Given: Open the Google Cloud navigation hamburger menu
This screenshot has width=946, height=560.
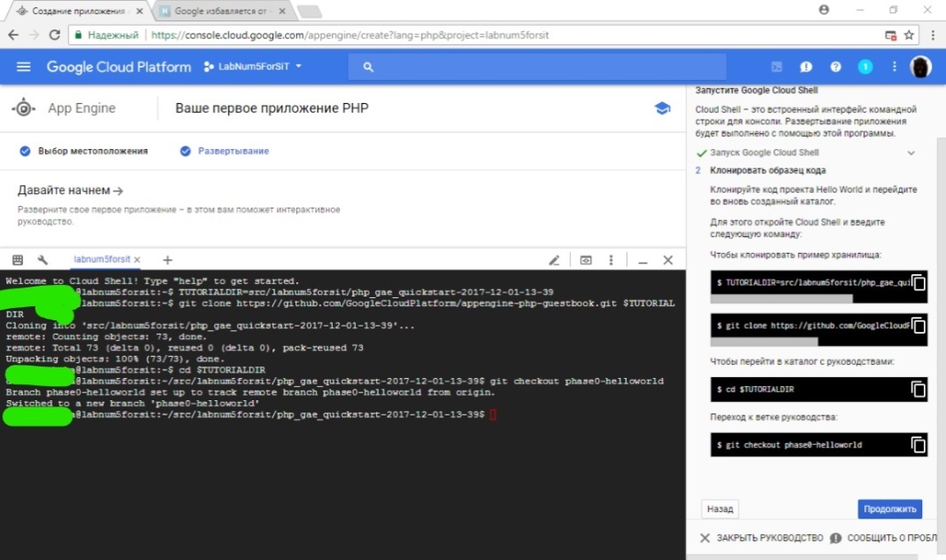Looking at the screenshot, I should coord(24,67).
